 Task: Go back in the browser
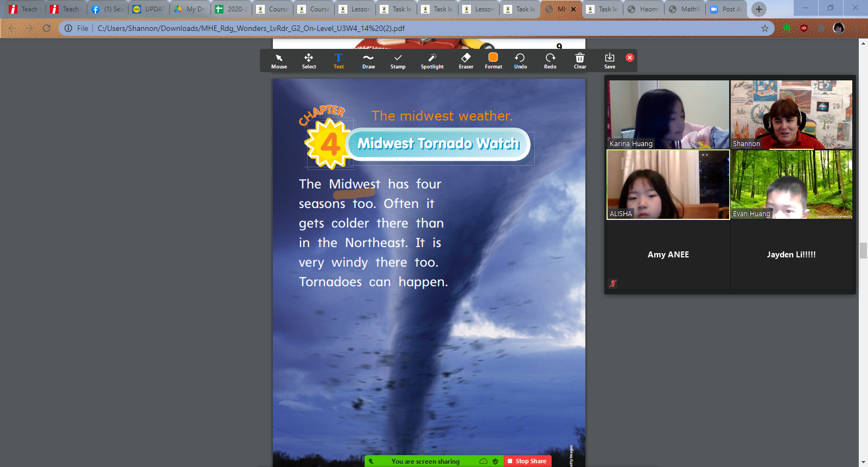point(12,28)
